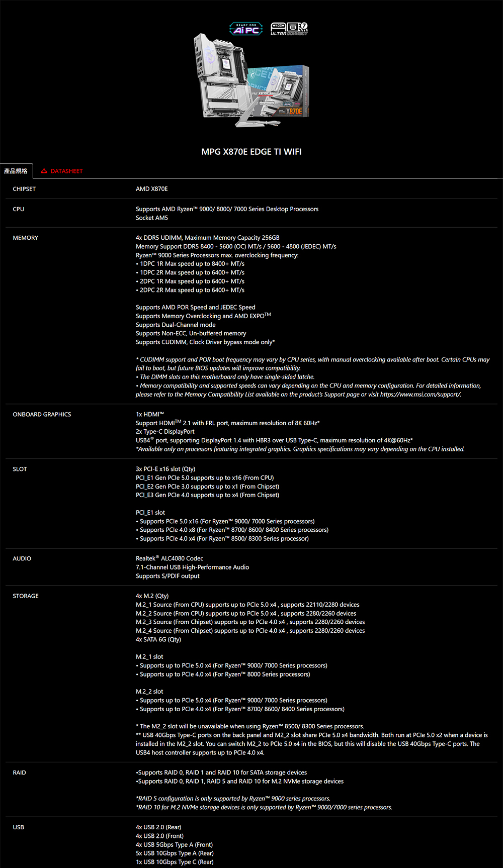This screenshot has height=868, width=503.
Task: Click the Ready for AI PC badge
Action: coord(246,29)
